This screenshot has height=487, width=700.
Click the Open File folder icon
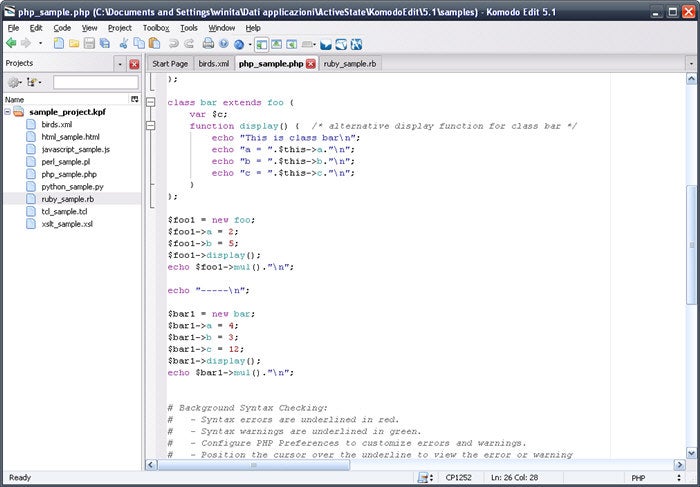(74, 43)
